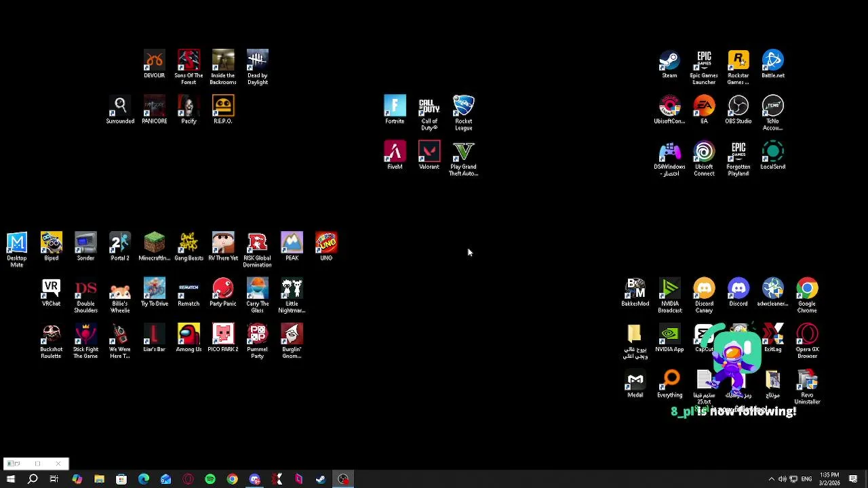Image resolution: width=868 pixels, height=488 pixels.
Task: Select the Medal desktop icon
Action: coord(635,384)
